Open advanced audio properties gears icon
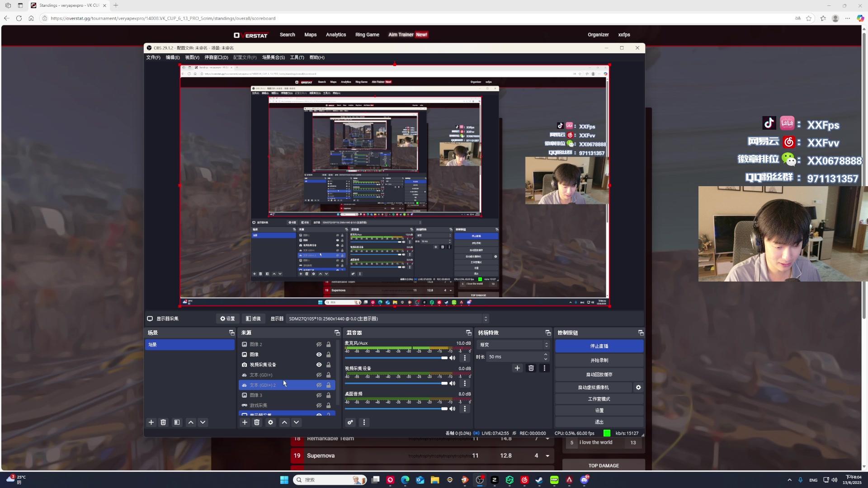Viewport: 868px width, 488px height. pyautogui.click(x=350, y=422)
